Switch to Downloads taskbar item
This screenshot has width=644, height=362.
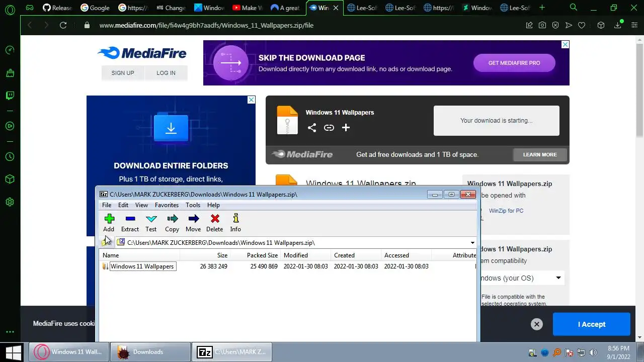coord(150,352)
